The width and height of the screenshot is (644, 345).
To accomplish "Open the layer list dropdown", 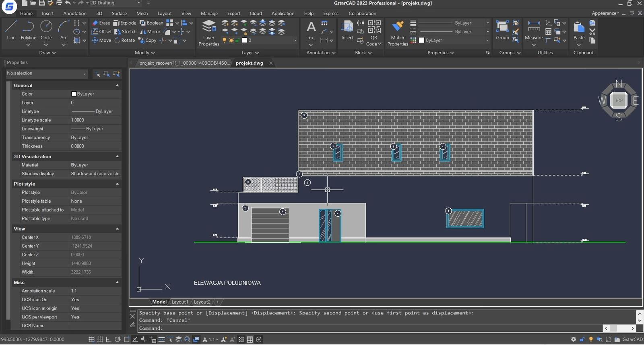I will (x=295, y=40).
